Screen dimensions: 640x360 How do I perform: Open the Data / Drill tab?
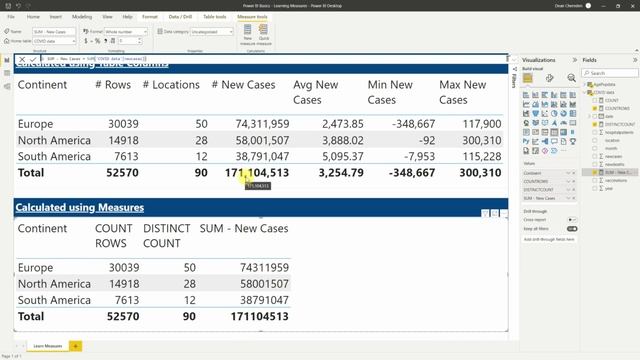click(180, 17)
